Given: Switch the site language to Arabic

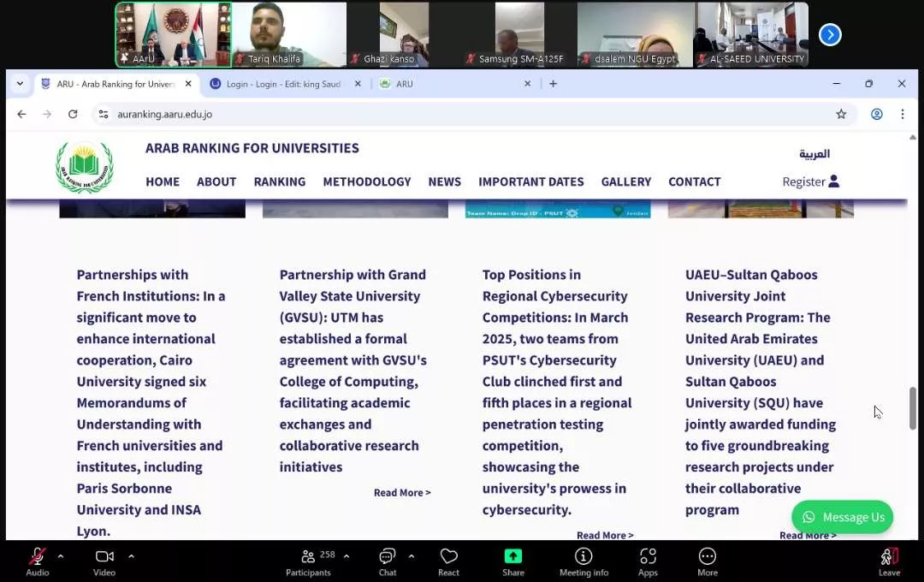Looking at the screenshot, I should 814,154.
